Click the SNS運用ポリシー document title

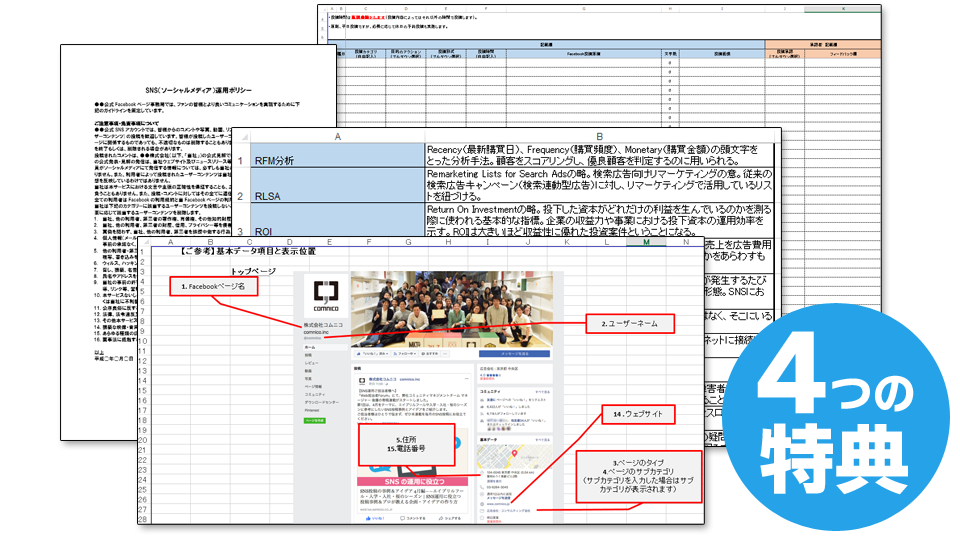198,91
